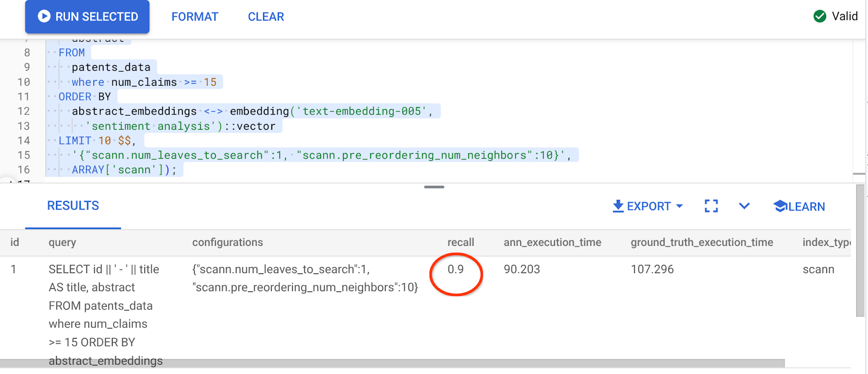Image resolution: width=868 pixels, height=374 pixels.
Task: Click the Clear button
Action: 266,17
